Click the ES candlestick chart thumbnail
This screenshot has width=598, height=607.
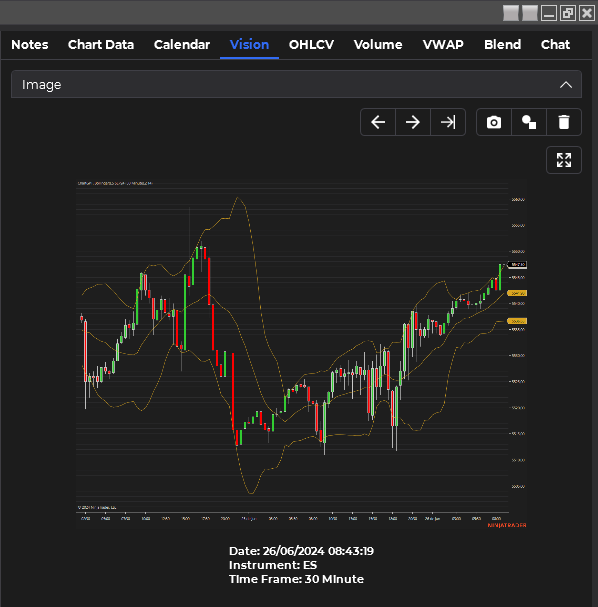click(302, 354)
